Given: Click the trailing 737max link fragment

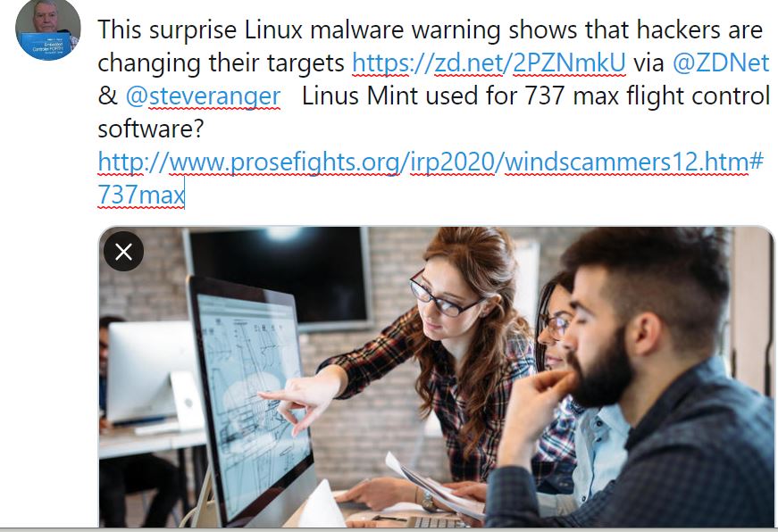Looking at the screenshot, I should tap(141, 195).
